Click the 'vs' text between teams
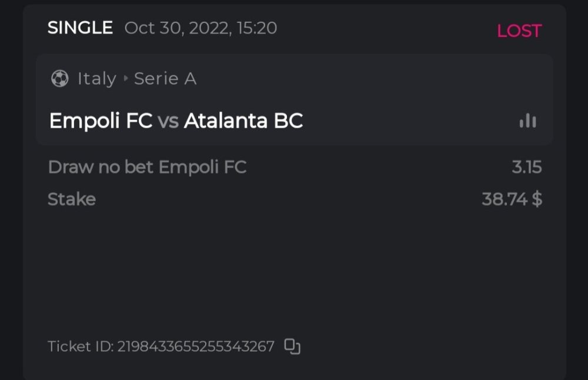Screen dimensions: 588x380 click(168, 121)
